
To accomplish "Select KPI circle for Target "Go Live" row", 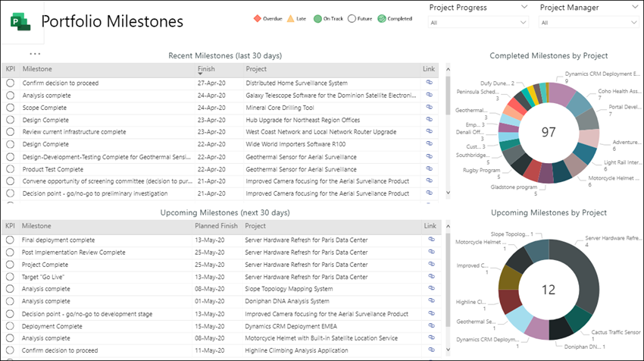I will [x=10, y=277].
